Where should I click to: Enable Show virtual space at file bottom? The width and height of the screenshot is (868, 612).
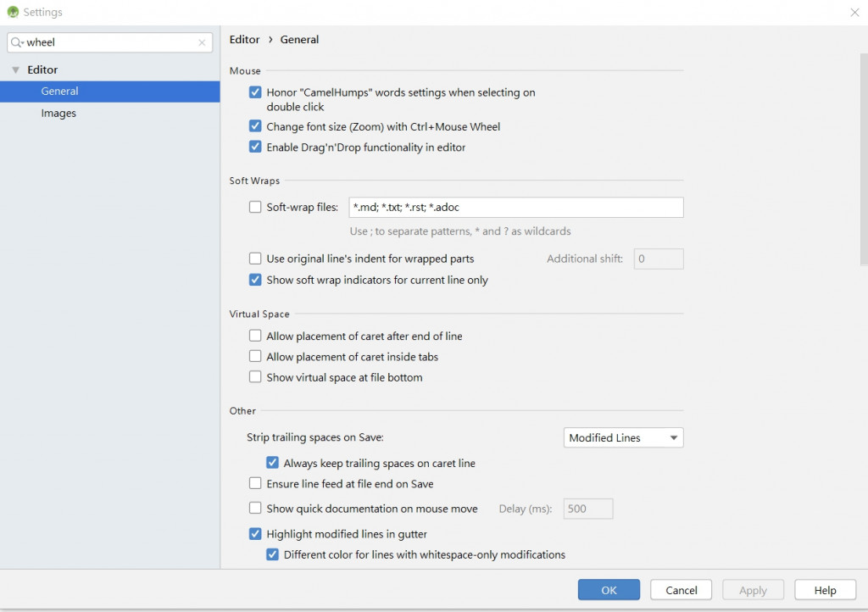pyautogui.click(x=255, y=377)
